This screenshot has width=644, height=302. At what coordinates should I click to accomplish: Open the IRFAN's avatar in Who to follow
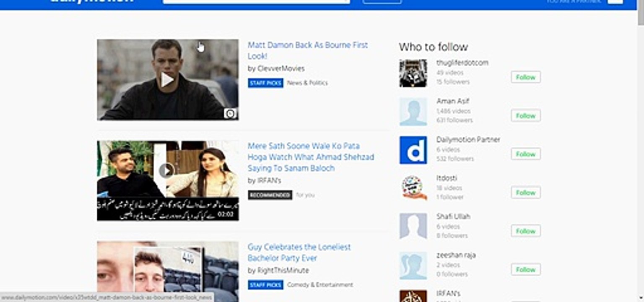click(x=413, y=296)
